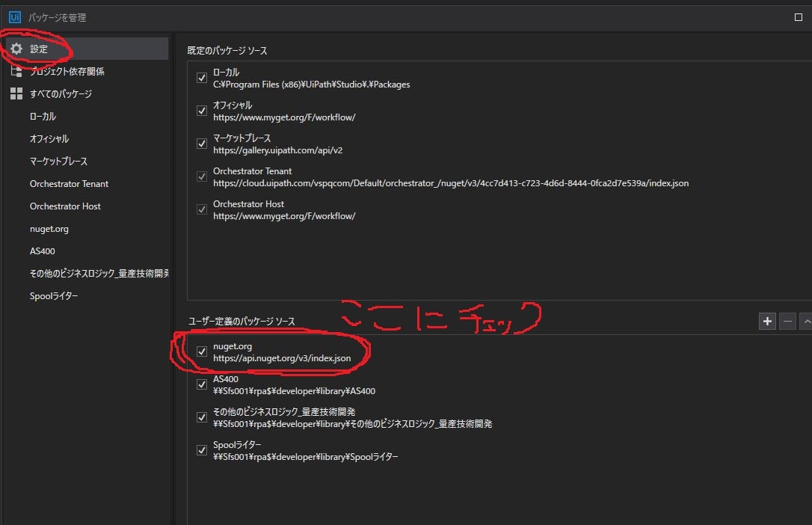
Task: Toggle the AS400 package source checkbox
Action: 201,384
